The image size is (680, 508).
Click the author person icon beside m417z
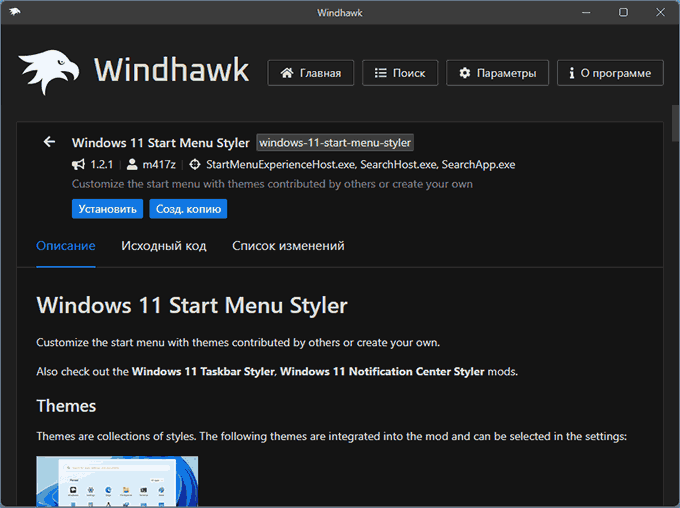(x=132, y=165)
